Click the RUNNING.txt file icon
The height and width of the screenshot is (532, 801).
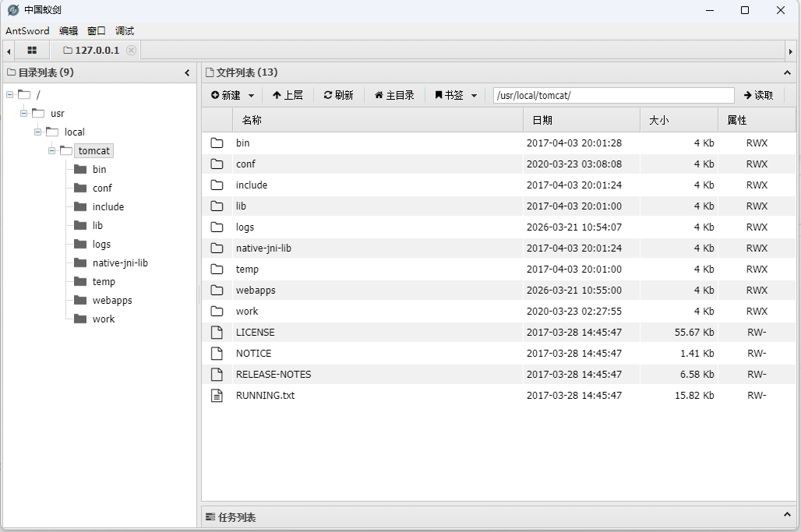click(x=217, y=396)
